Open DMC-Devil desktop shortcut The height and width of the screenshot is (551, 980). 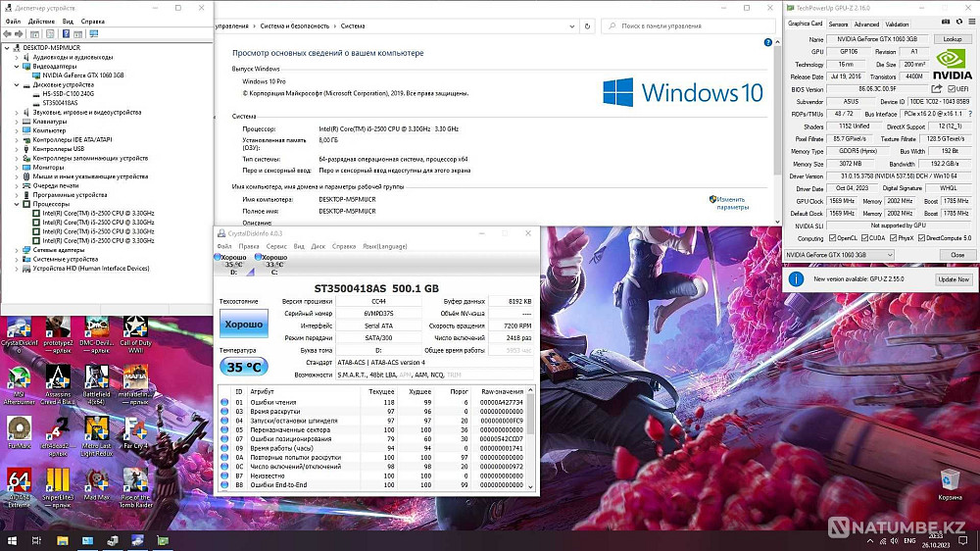click(x=97, y=335)
